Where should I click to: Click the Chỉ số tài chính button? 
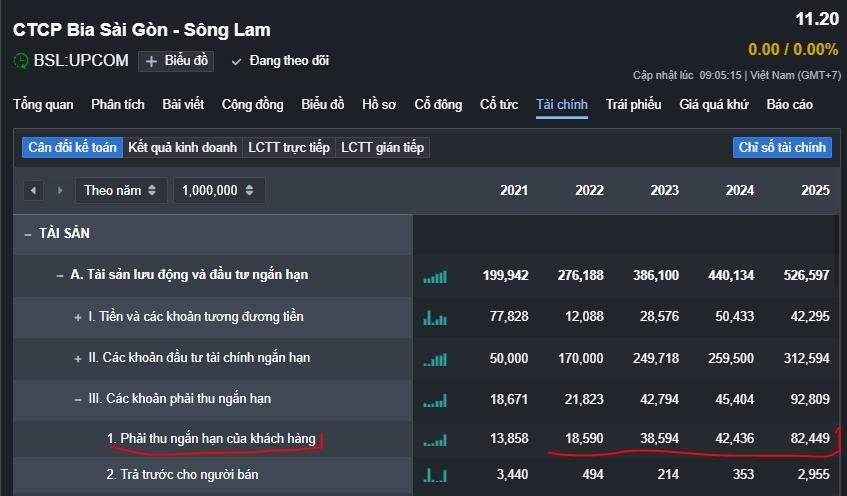[782, 147]
